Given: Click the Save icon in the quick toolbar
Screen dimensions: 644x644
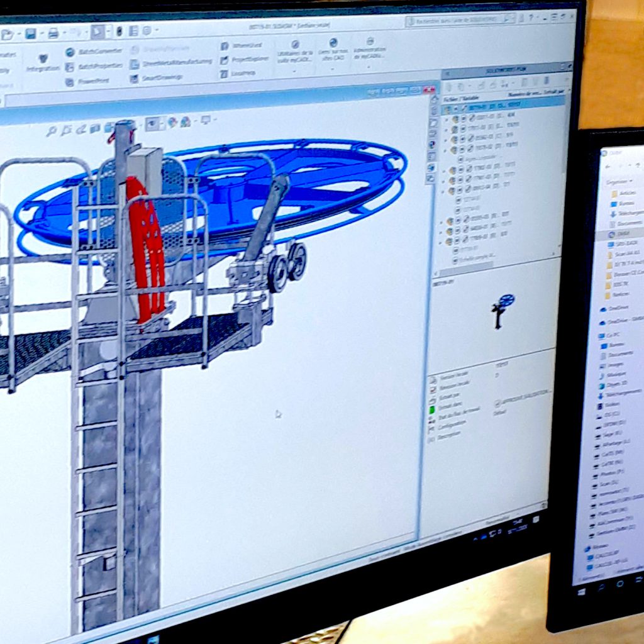Looking at the screenshot, I should click(x=31, y=33).
